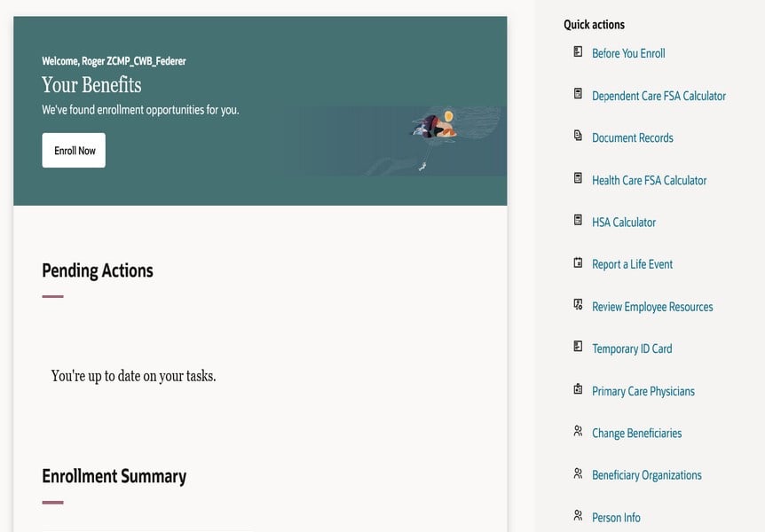This screenshot has height=532, width=765.
Task: Click the Health Care FSA Calculator clipboard icon
Action: (x=577, y=178)
